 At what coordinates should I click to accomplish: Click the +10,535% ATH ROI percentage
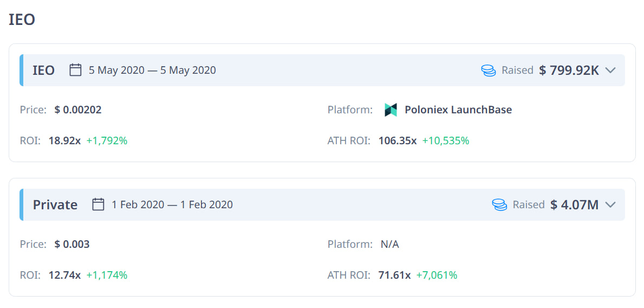(x=445, y=140)
